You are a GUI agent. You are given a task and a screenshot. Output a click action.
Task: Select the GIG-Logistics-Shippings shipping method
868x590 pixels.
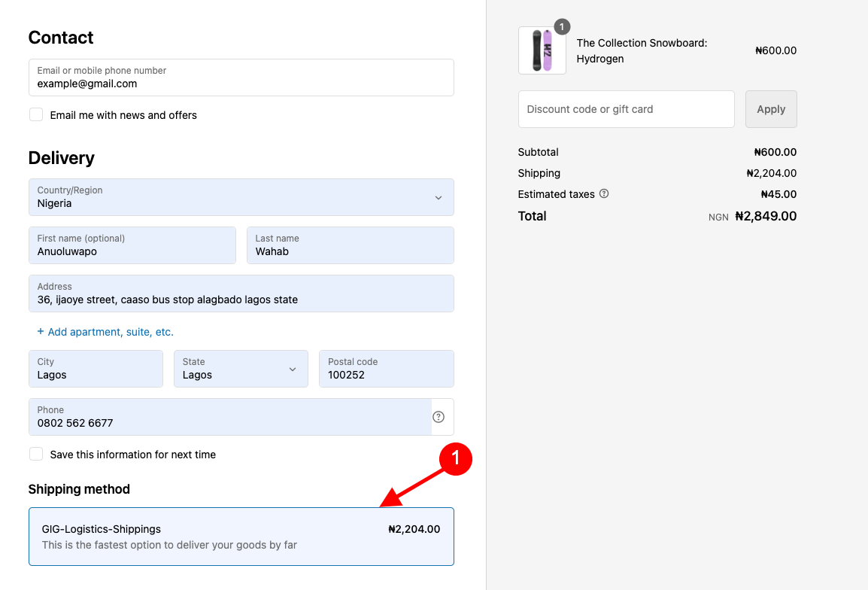(241, 536)
